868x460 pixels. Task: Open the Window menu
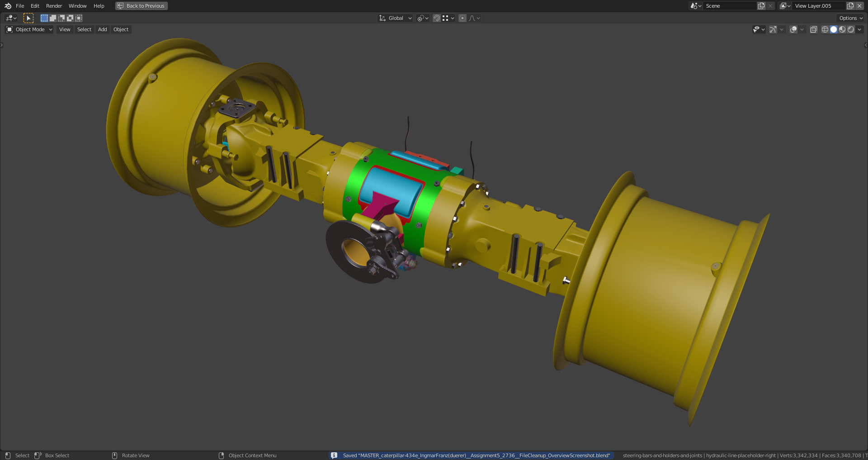[78, 6]
